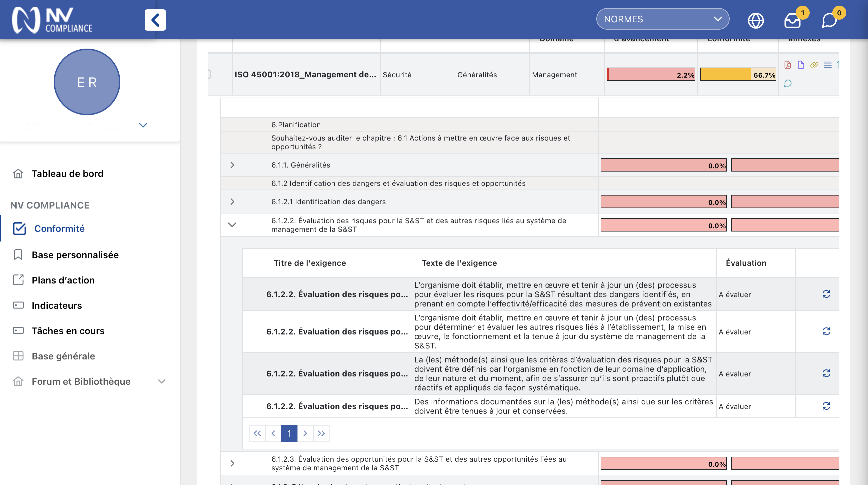Open Tâches en cours menu item

click(x=68, y=330)
